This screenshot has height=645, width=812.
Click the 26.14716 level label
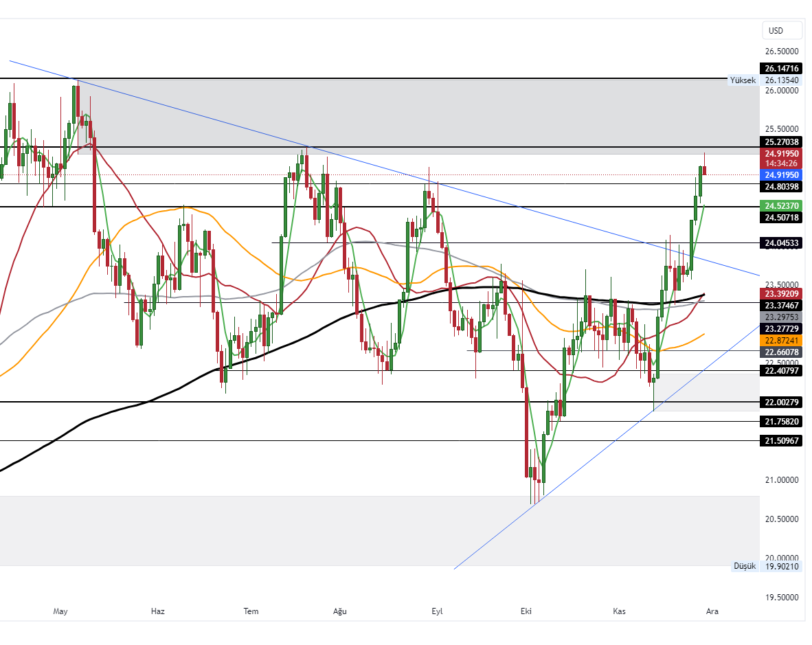tap(781, 69)
